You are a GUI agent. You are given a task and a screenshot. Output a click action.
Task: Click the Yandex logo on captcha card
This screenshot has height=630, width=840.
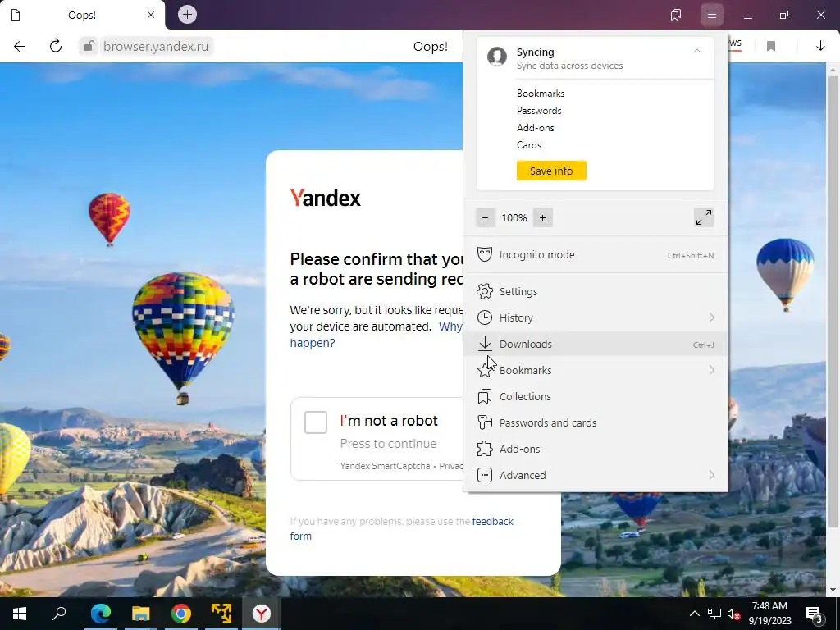click(325, 199)
